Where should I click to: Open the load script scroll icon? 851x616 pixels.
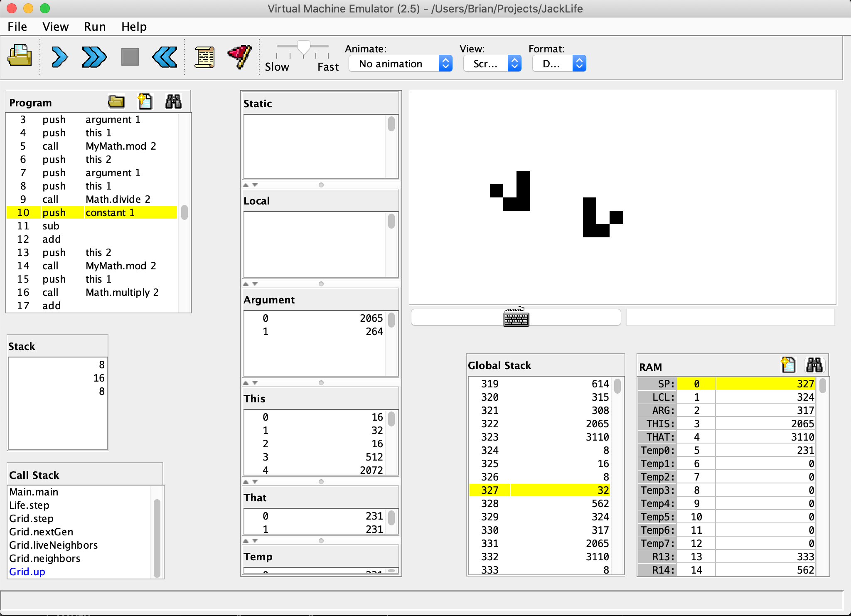point(204,57)
